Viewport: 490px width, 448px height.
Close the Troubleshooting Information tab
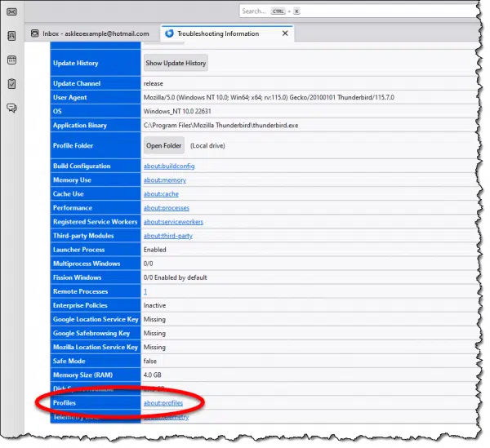pyautogui.click(x=285, y=33)
